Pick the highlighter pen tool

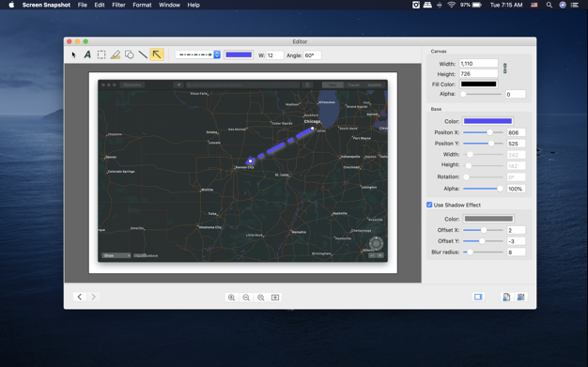pos(116,54)
